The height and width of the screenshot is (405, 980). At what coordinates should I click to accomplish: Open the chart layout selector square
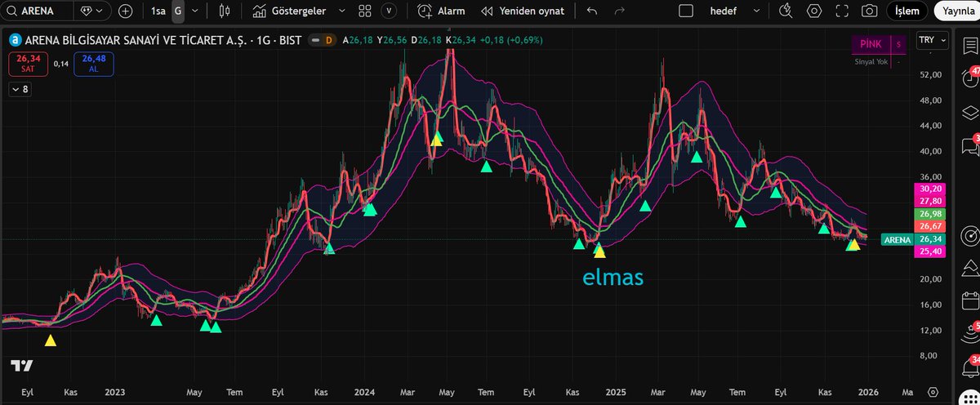tap(686, 11)
